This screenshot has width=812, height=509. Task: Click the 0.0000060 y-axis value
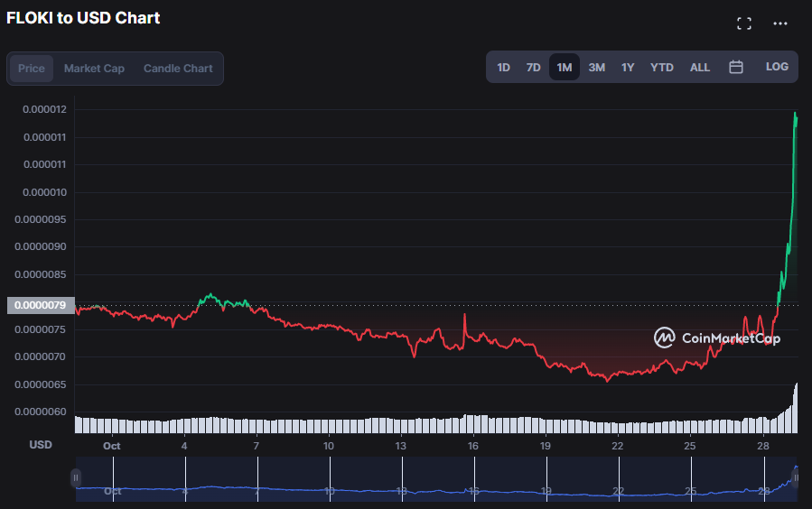point(41,412)
